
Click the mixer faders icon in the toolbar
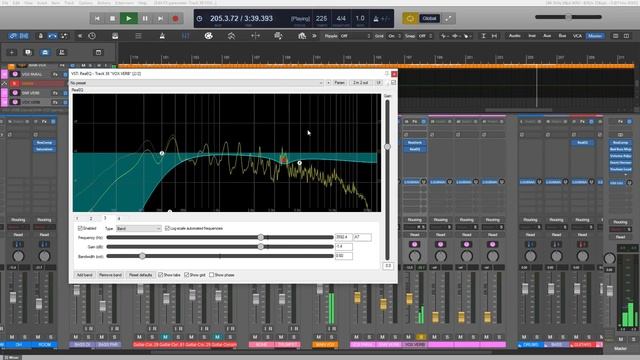(185, 36)
